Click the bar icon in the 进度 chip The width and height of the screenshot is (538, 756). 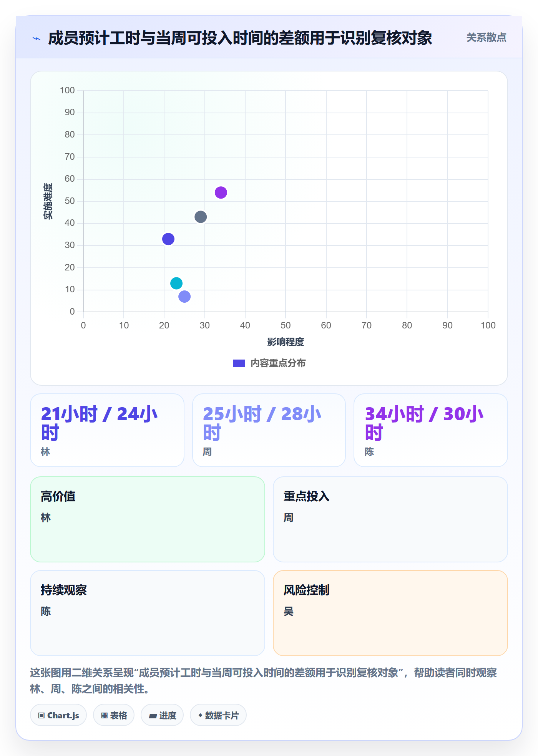[153, 716]
